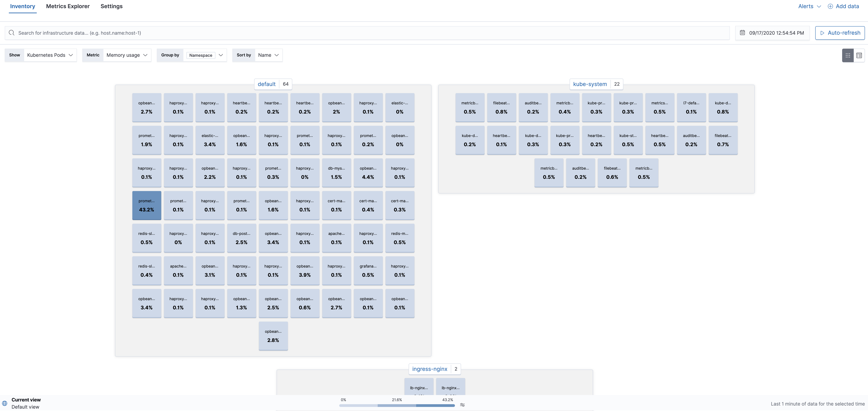
Task: Expand the Show Kubernetes Pods dropdown
Action: tap(50, 55)
